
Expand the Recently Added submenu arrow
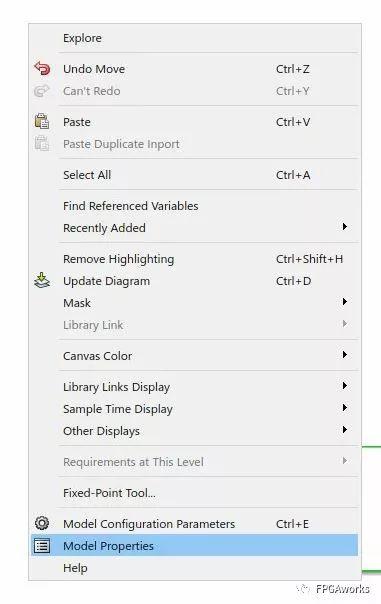pos(345,227)
